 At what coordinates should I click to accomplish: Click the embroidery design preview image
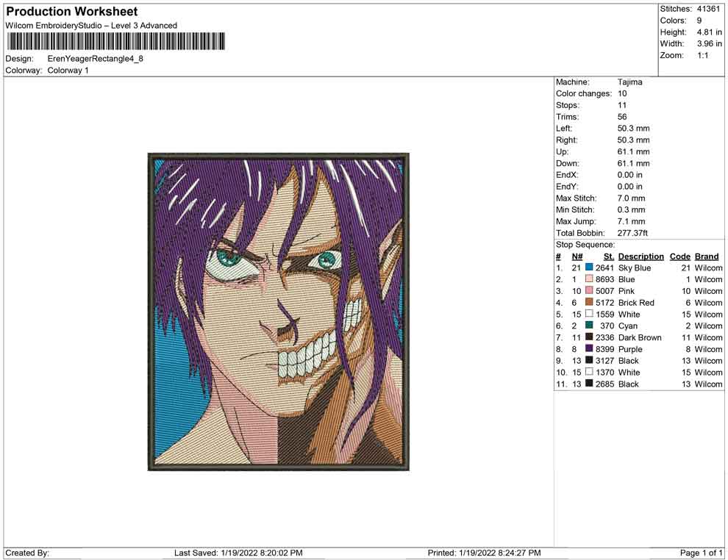pyautogui.click(x=279, y=312)
